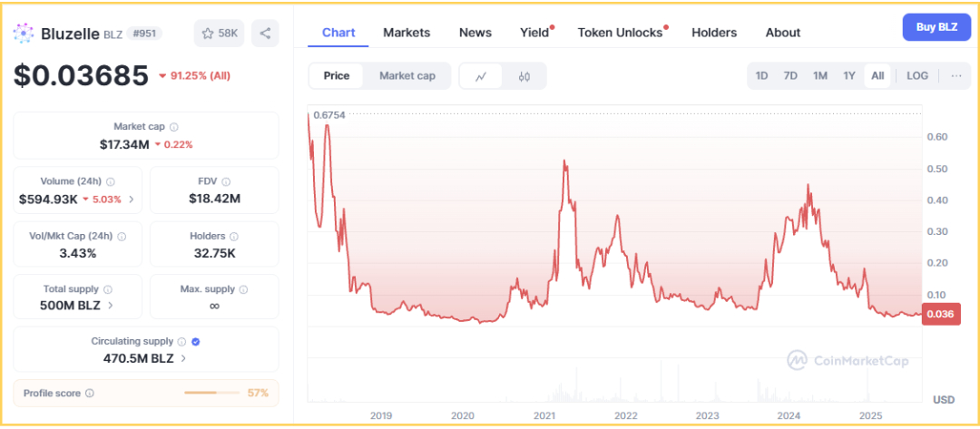Select the 1M time range
Image resolution: width=980 pixels, height=429 pixels.
coord(820,76)
